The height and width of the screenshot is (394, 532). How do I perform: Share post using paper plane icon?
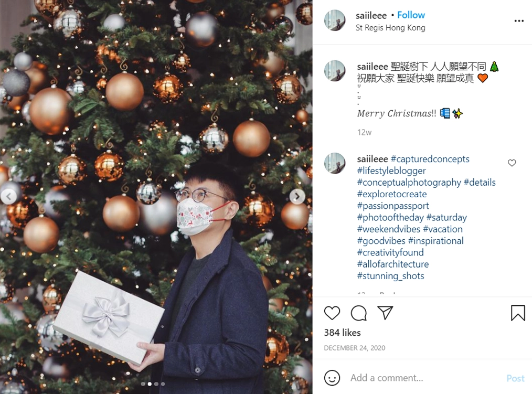[385, 313]
